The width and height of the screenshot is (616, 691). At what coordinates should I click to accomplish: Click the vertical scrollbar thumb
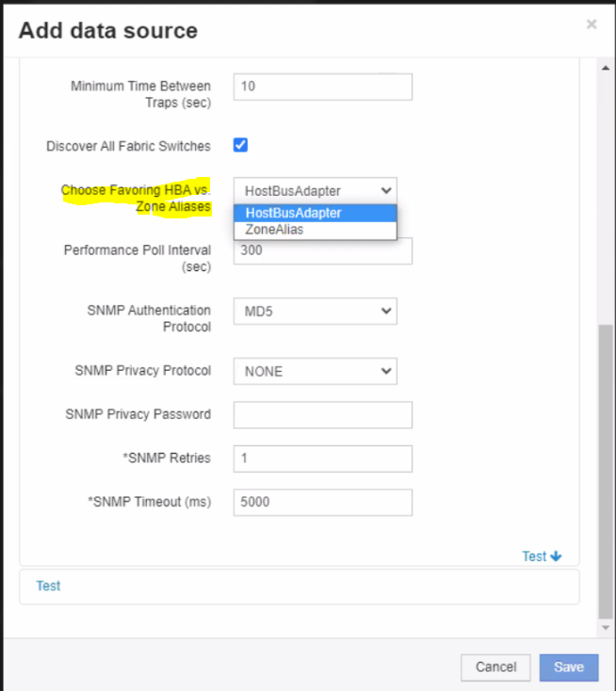pos(606,471)
